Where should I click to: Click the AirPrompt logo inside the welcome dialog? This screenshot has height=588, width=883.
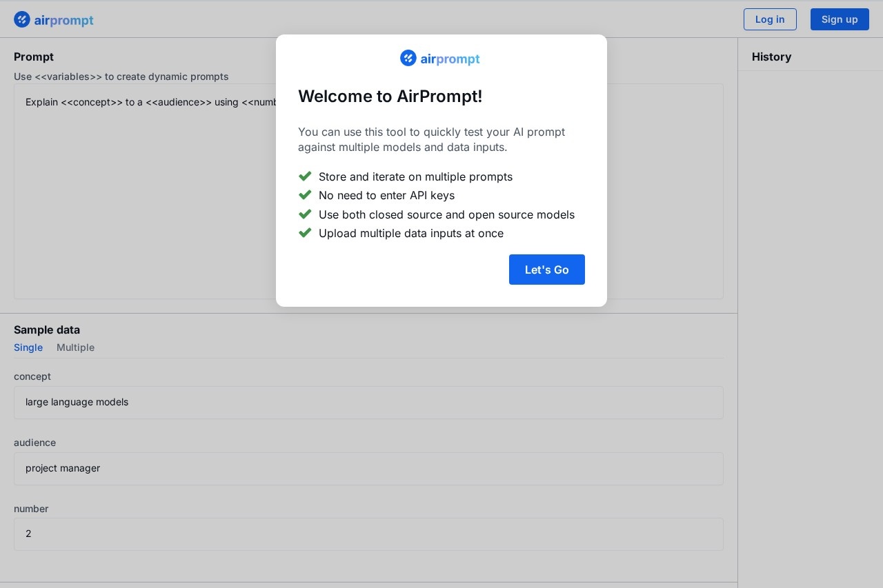point(440,58)
